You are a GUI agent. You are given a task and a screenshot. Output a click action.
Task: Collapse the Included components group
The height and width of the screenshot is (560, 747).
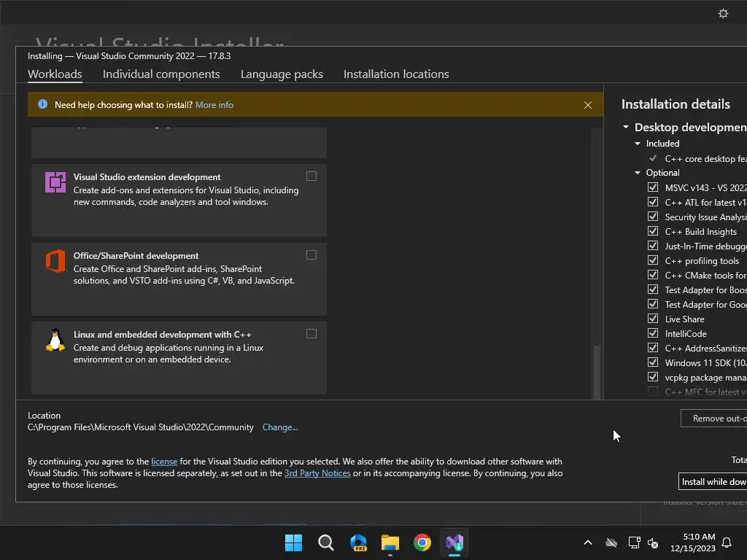pyautogui.click(x=638, y=144)
